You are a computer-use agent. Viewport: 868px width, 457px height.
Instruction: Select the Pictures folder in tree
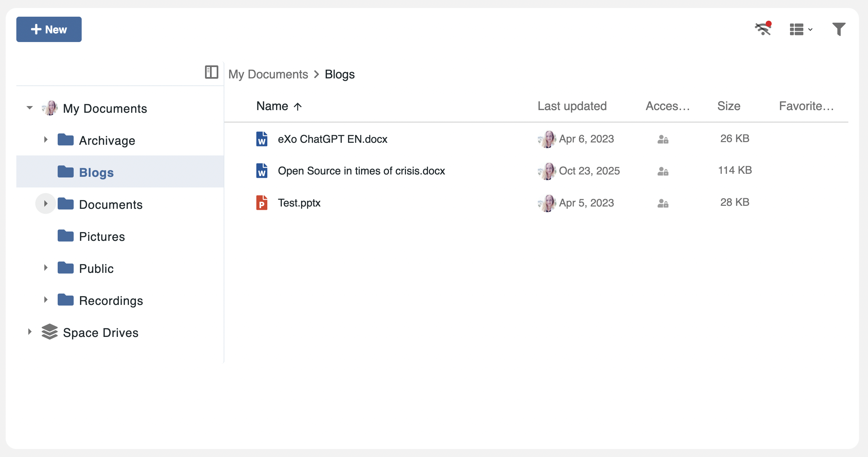point(102,237)
